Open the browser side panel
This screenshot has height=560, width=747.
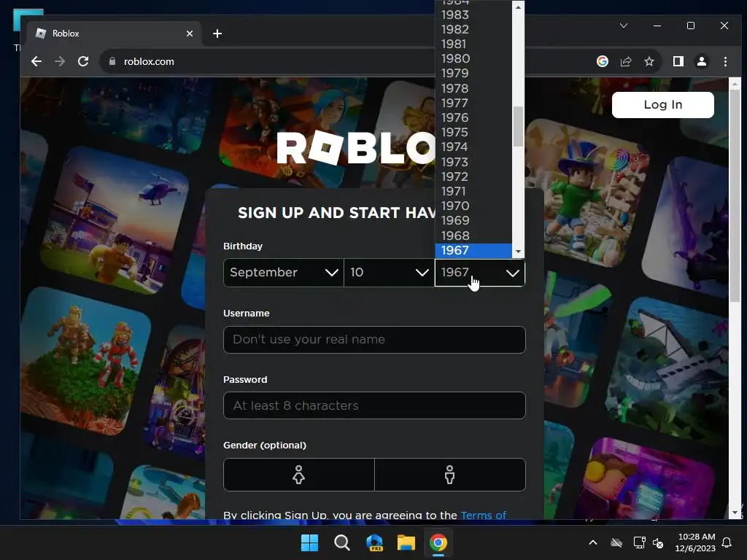pyautogui.click(x=678, y=61)
